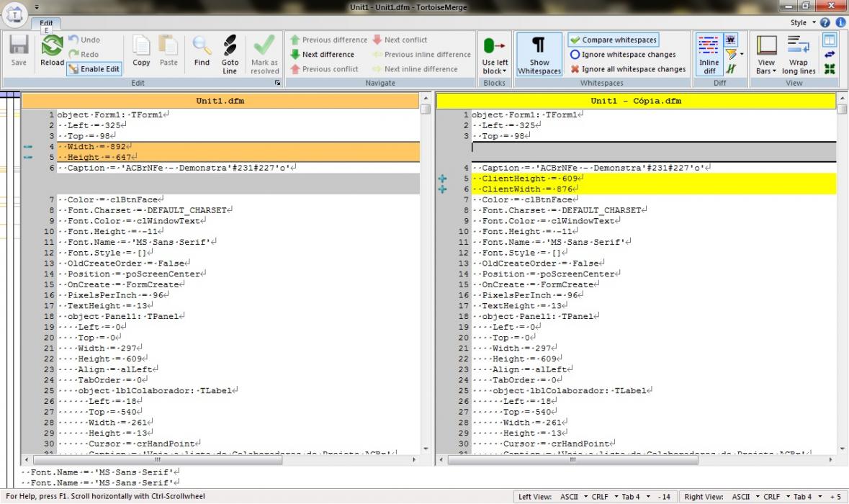
Task: Click the right pane scroll-up arrow
Action: (842, 98)
